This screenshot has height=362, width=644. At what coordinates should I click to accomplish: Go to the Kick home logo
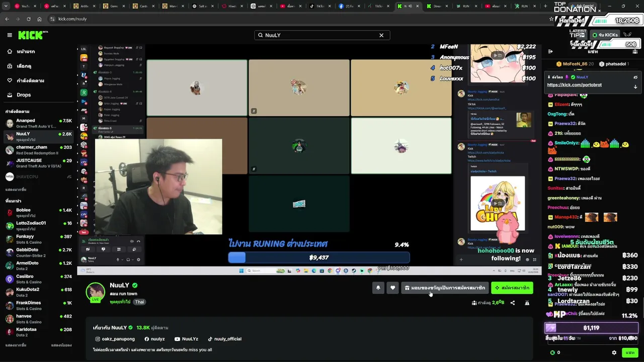(33, 35)
